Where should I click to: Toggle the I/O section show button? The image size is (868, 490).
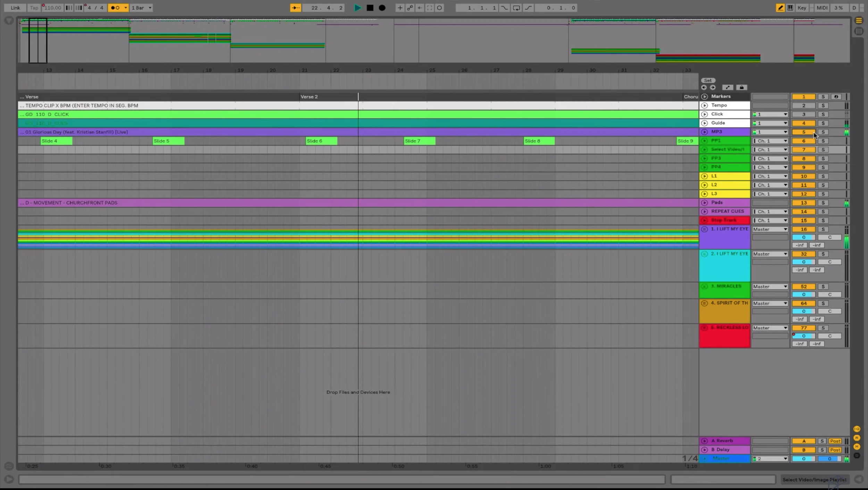tap(857, 429)
